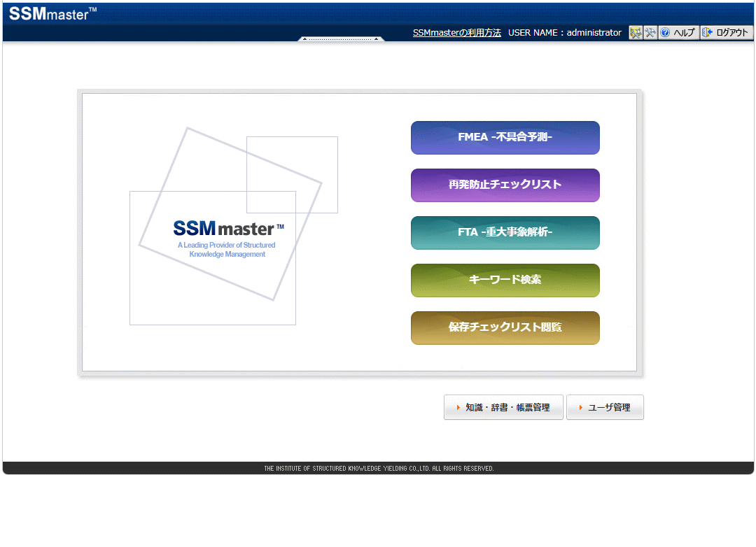The height and width of the screenshot is (547, 756).
Task: Click the SSMmaster logo in header
Action: tap(52, 13)
